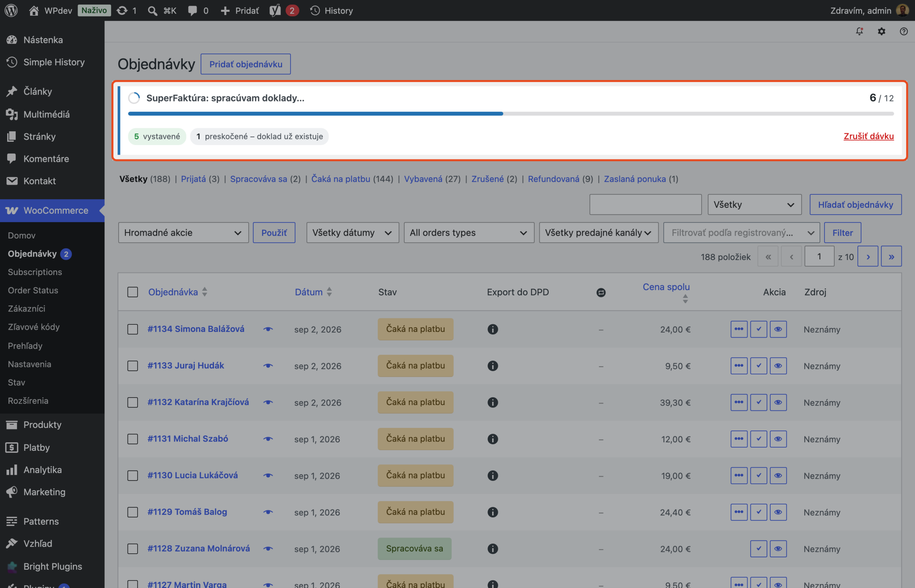The width and height of the screenshot is (915, 588).
Task: Complete order #1128 Zuzana Molnárová checkmark button
Action: coord(759,549)
